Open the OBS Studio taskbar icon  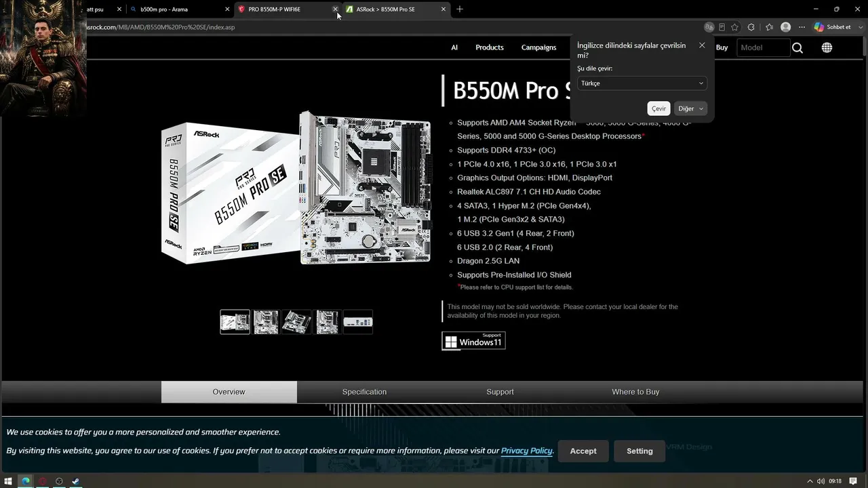59,481
